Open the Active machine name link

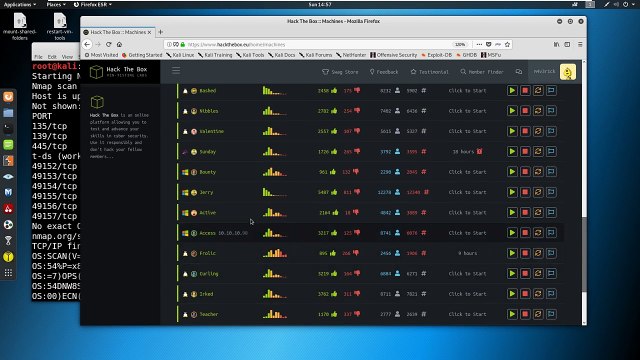[x=207, y=213]
